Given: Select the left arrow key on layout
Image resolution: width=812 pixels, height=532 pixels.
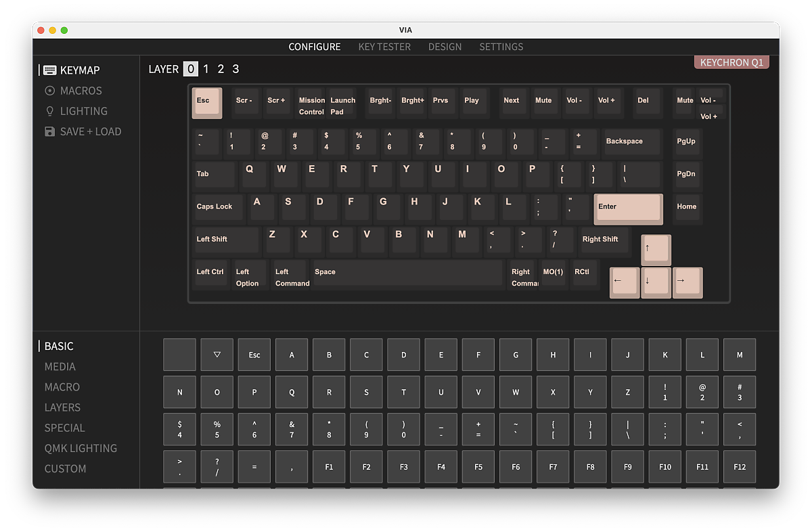Looking at the screenshot, I should tap(625, 283).
